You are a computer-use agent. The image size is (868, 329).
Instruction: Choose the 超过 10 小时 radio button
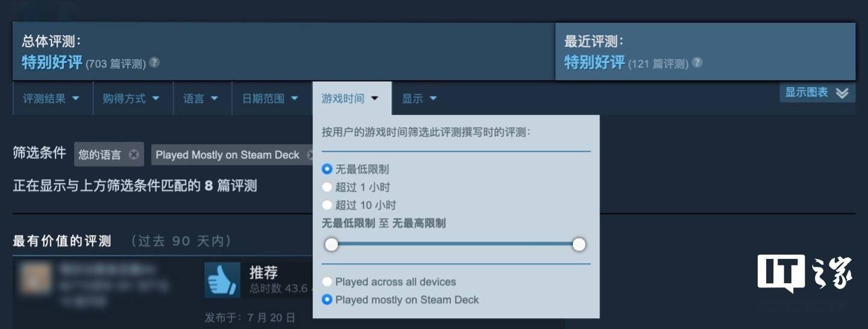(x=327, y=205)
